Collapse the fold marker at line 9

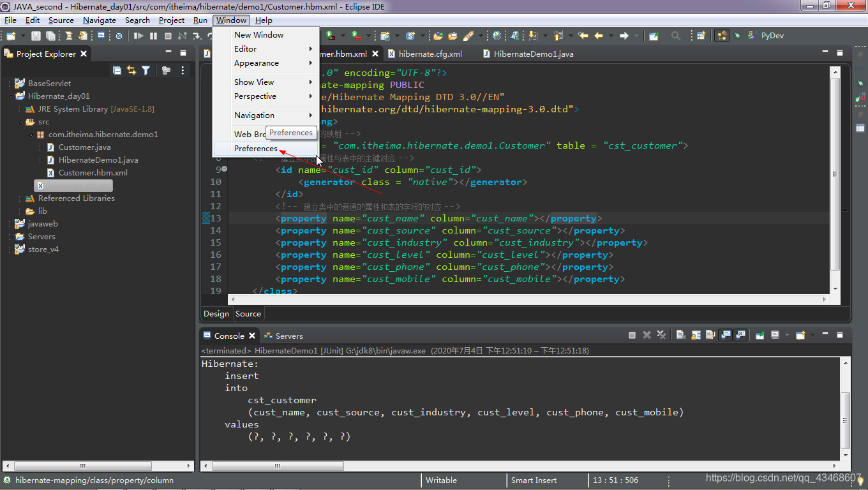point(224,169)
